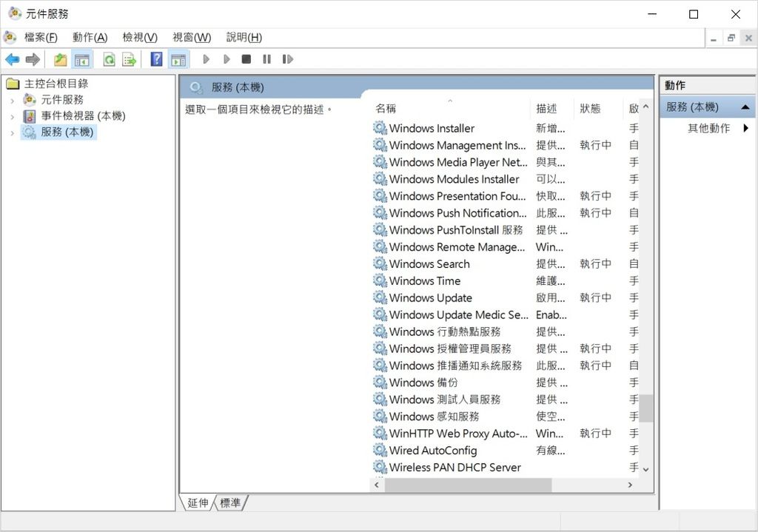Select Windows Push Notification... service
This screenshot has width=758, height=532.
[x=506, y=212]
